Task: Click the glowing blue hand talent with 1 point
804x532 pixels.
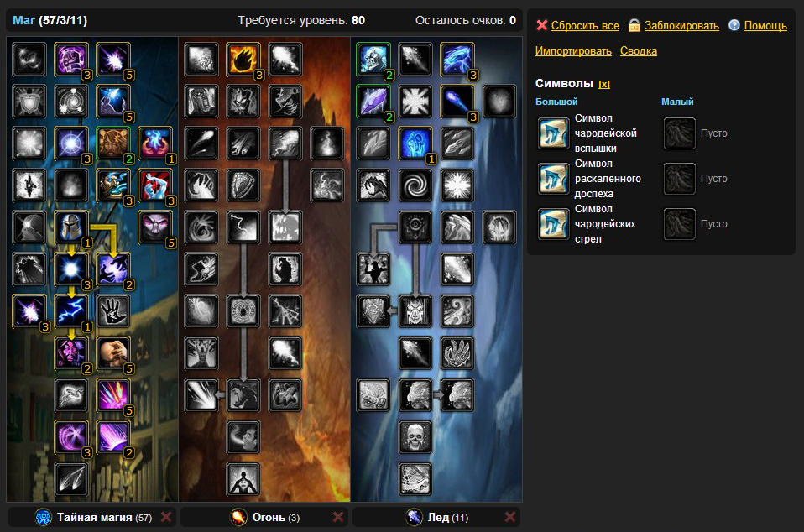Action: [x=415, y=143]
